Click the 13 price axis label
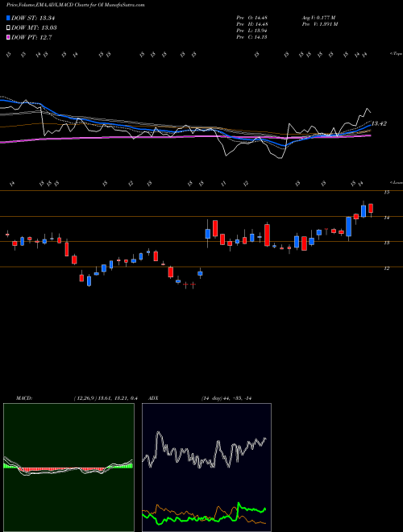The height and width of the screenshot is (532, 403). coord(386,243)
